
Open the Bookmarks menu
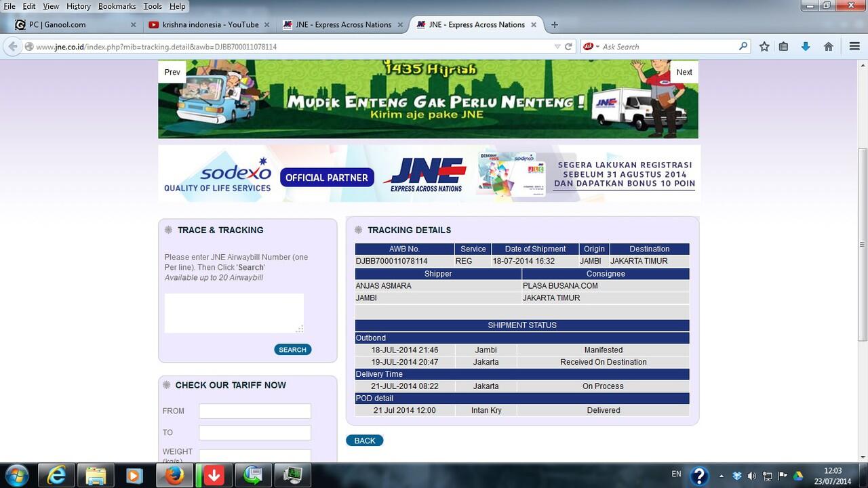coord(117,6)
